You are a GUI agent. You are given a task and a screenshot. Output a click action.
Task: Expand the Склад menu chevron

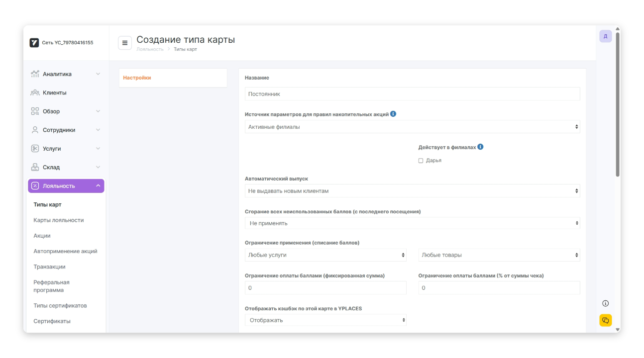[x=98, y=167]
